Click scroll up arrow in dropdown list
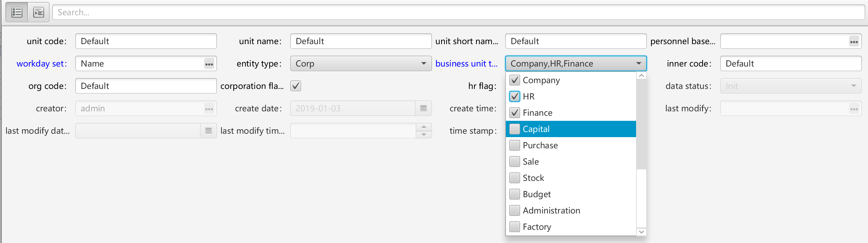This screenshot has height=243, width=868. [641, 75]
